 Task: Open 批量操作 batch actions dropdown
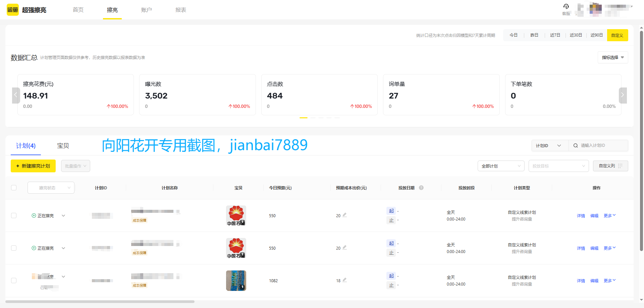point(75,166)
